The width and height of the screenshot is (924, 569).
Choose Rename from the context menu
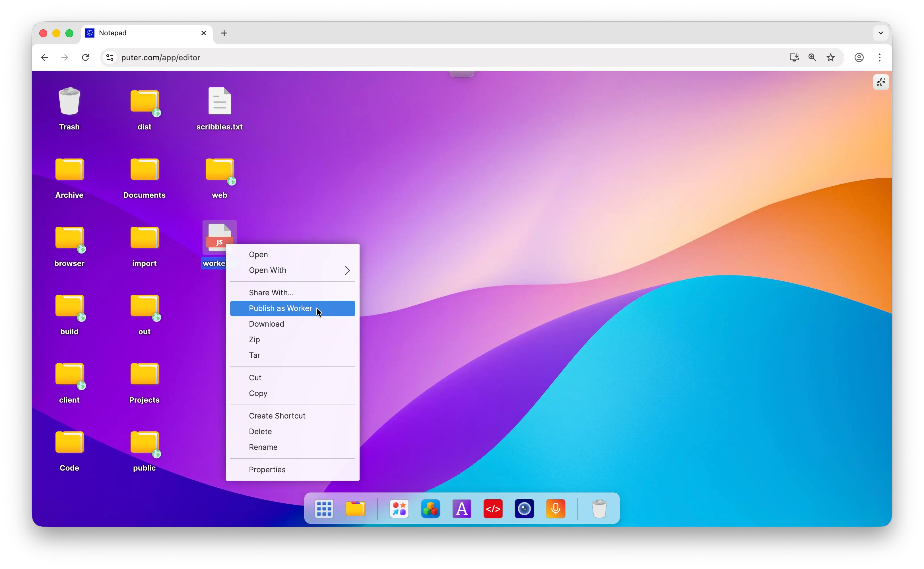click(x=263, y=447)
